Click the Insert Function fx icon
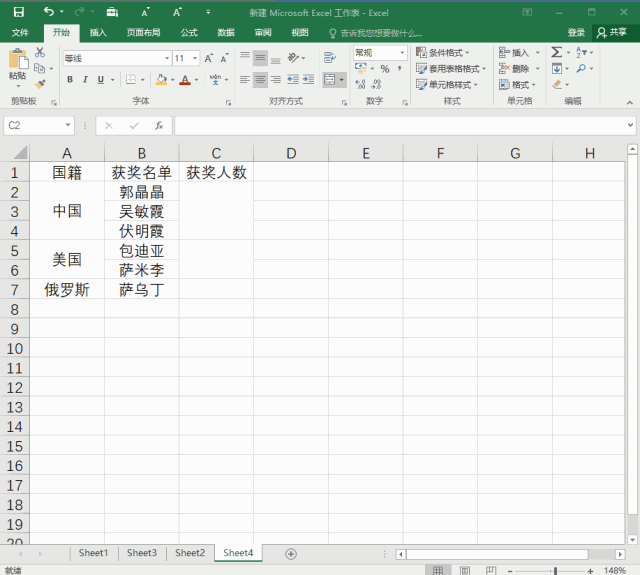 [x=158, y=126]
